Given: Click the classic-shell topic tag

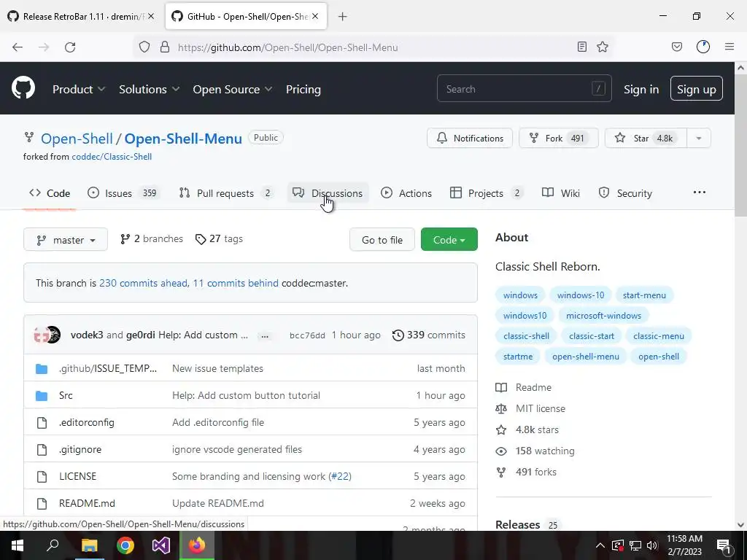Looking at the screenshot, I should (527, 336).
